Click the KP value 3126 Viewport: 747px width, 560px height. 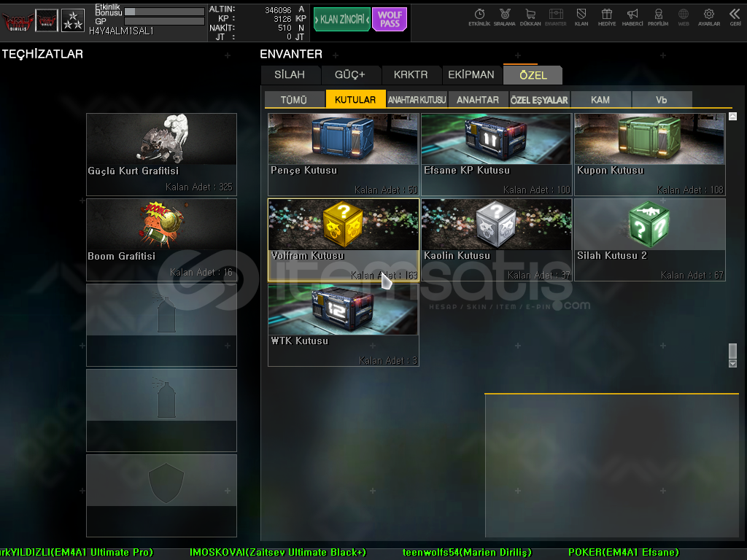pyautogui.click(x=282, y=19)
